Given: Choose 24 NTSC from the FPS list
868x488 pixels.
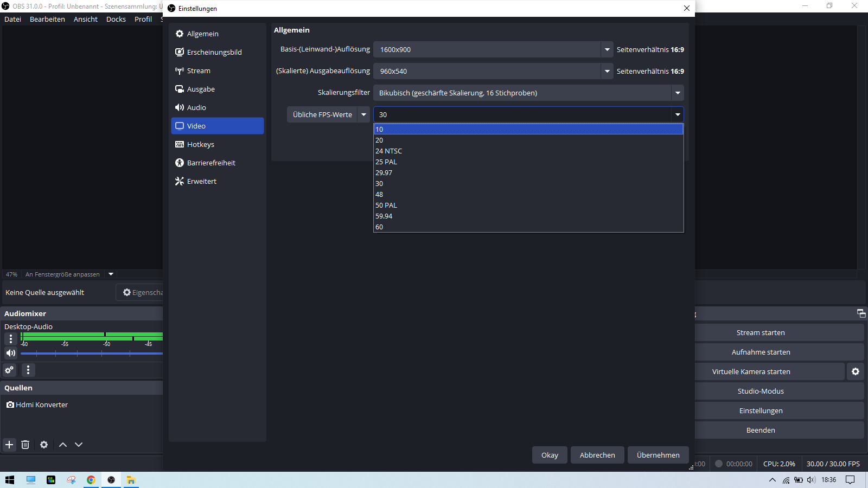Looking at the screenshot, I should 528,151.
